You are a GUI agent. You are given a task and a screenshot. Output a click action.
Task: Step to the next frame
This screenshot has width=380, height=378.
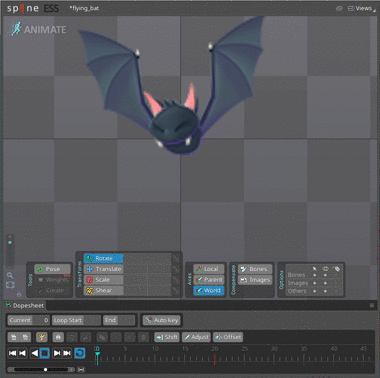tap(57, 353)
